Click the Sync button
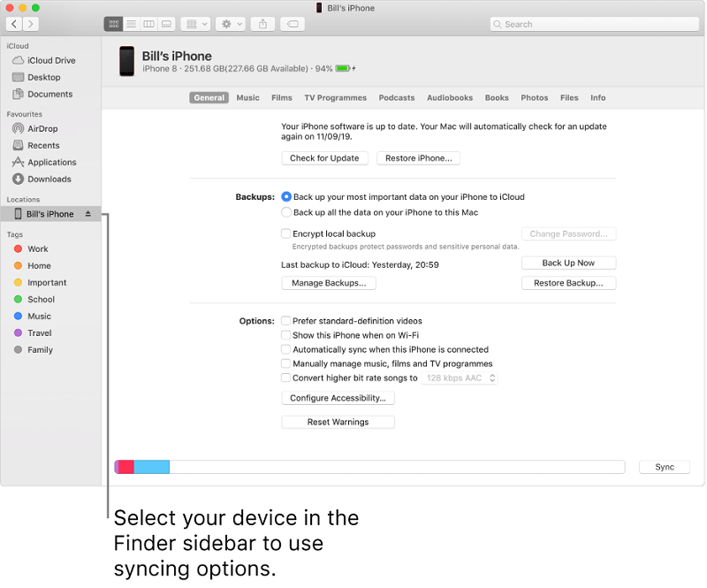 coord(665,467)
